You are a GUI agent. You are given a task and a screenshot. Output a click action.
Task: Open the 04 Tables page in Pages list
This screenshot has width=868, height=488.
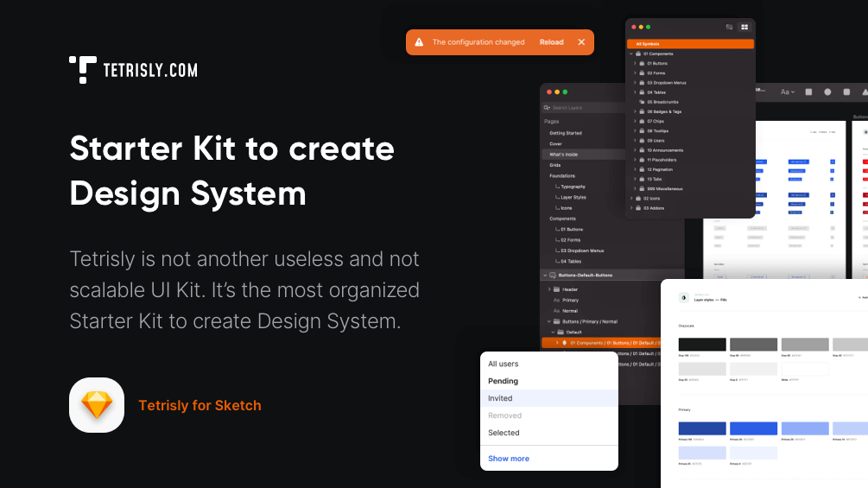[x=571, y=261]
